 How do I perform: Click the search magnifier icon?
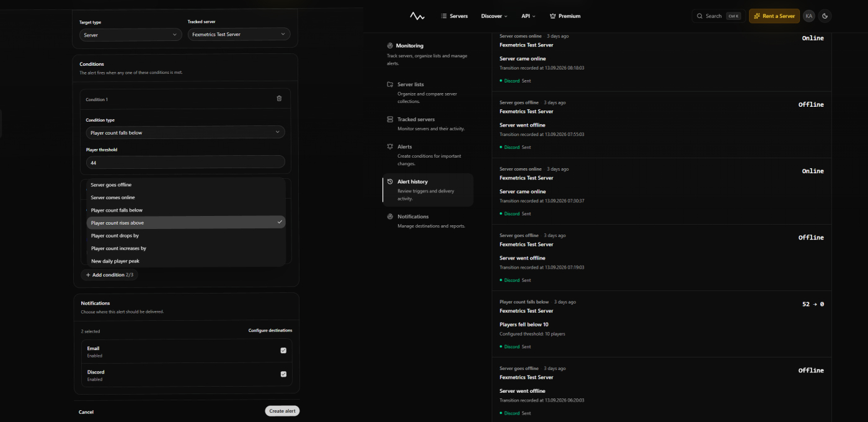(700, 16)
